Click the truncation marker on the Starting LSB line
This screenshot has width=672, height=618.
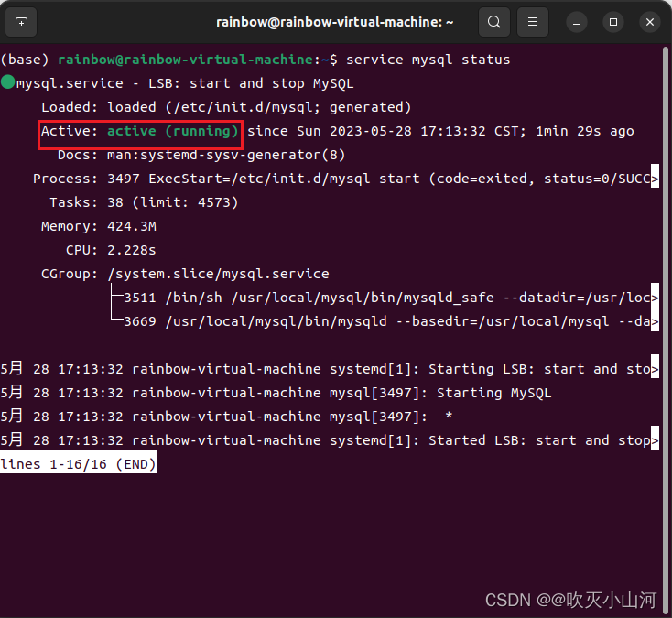[x=655, y=366]
